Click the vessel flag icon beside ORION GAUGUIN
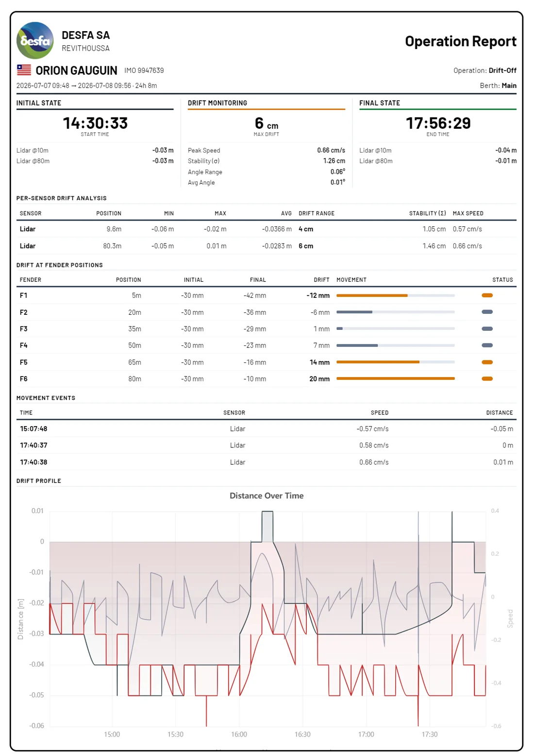 [24, 70]
